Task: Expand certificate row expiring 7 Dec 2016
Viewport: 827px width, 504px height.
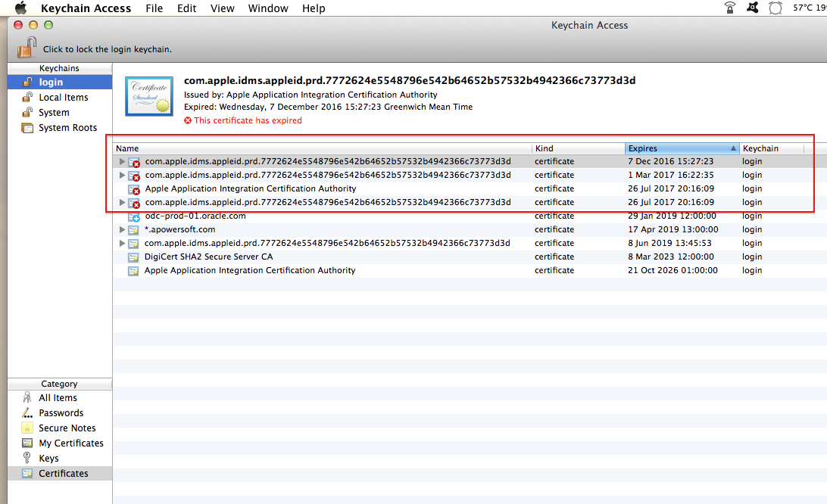Action: (122, 162)
